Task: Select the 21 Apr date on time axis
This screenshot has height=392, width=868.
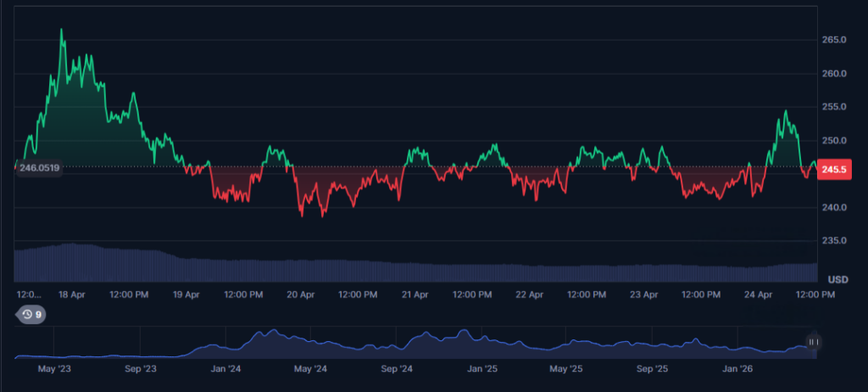Action: 415,294
